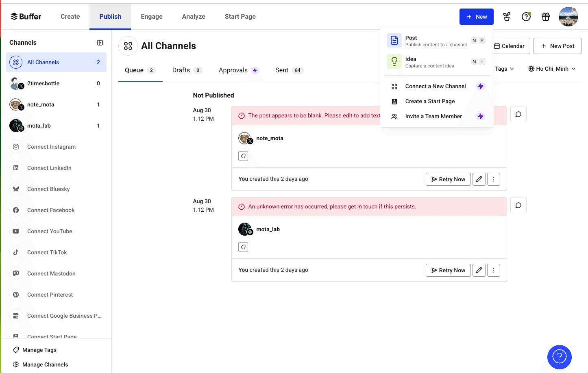Open comments for the mota_lab post
Image resolution: width=588 pixels, height=373 pixels.
tap(518, 205)
